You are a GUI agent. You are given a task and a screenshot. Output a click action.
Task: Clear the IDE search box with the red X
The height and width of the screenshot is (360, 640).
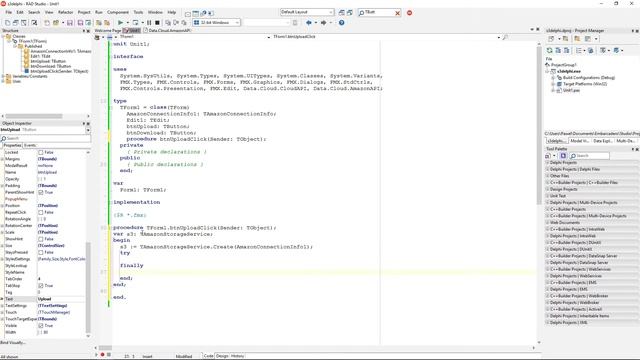point(398,13)
